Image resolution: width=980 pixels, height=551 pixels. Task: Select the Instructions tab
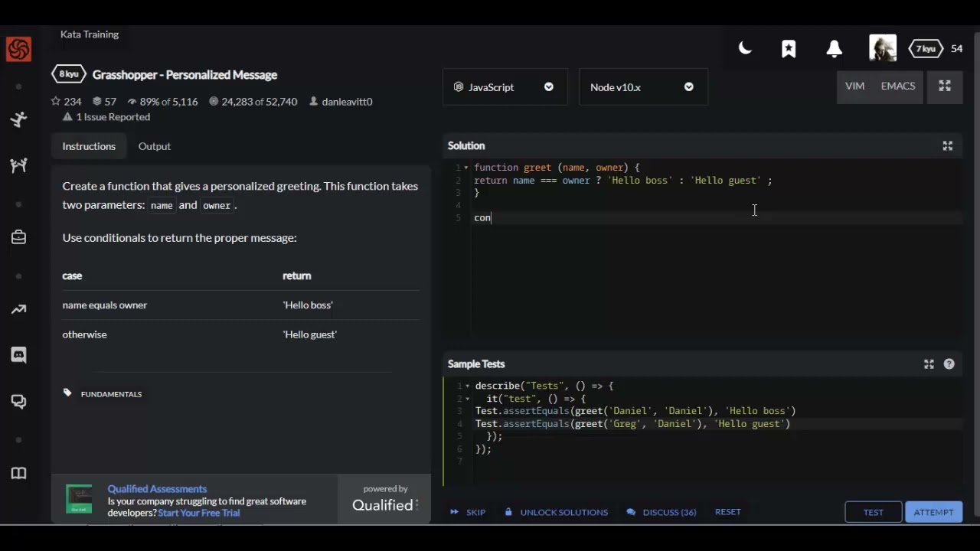coord(89,146)
